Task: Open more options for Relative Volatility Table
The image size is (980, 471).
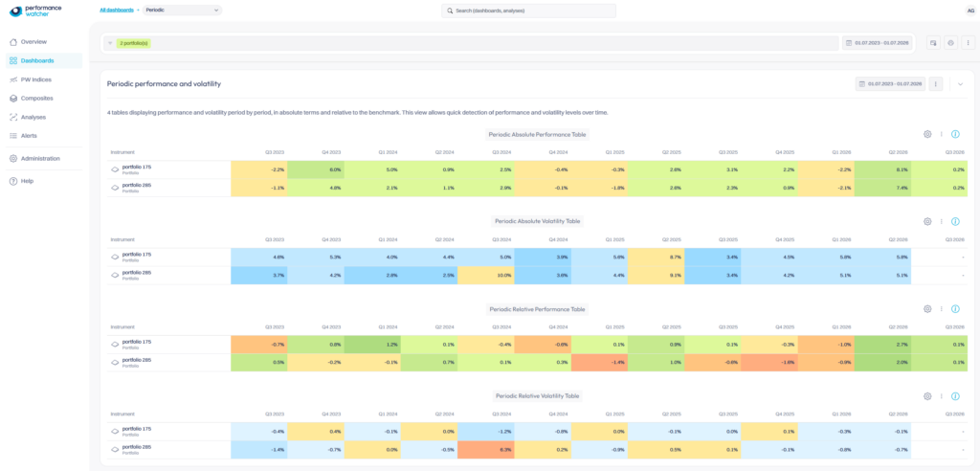Action: point(942,396)
